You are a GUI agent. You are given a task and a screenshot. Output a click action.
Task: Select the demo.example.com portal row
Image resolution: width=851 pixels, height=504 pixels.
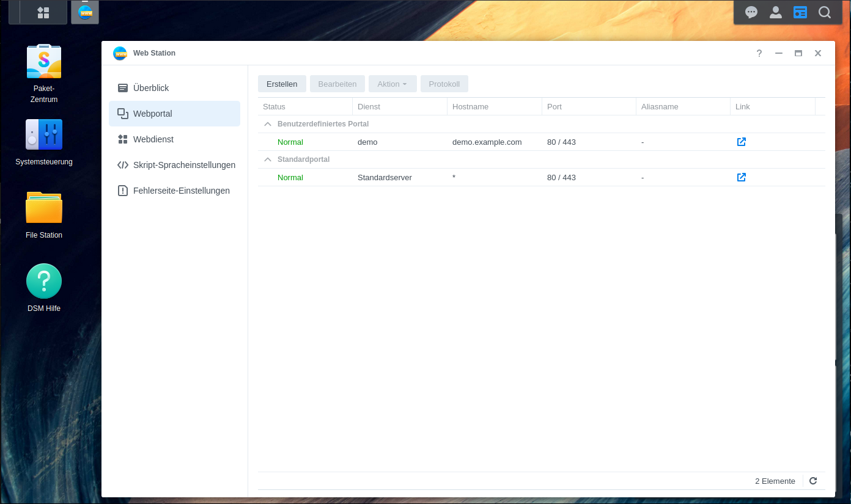[x=487, y=142]
